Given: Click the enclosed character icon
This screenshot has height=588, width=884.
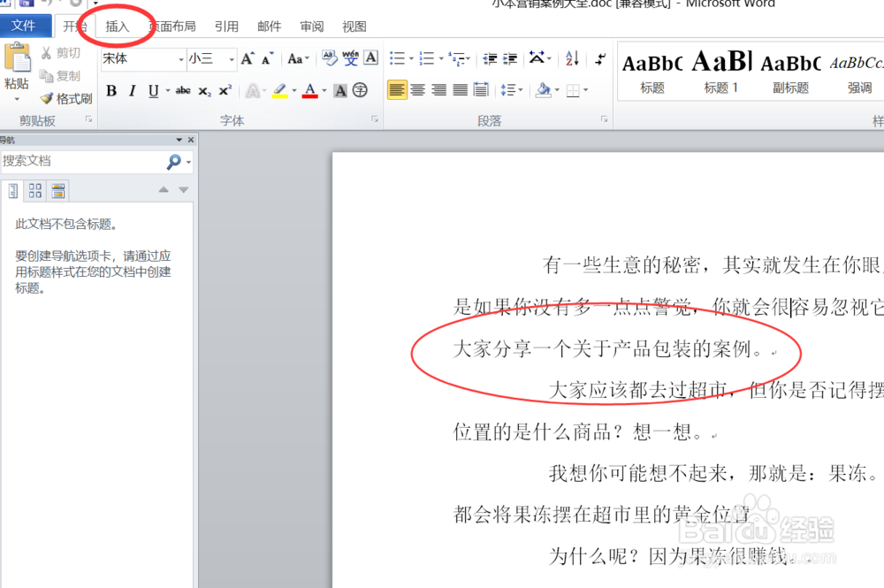Looking at the screenshot, I should point(360,90).
